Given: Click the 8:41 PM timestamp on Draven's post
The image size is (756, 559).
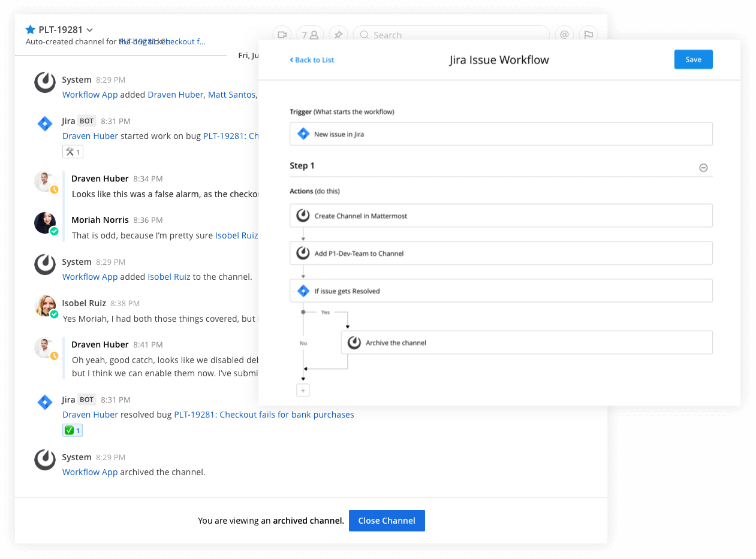Looking at the screenshot, I should 148,345.
